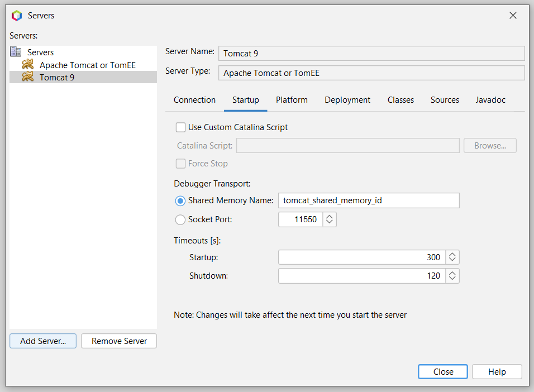Switch to the Startup tab
The width and height of the screenshot is (534, 392).
tap(246, 100)
